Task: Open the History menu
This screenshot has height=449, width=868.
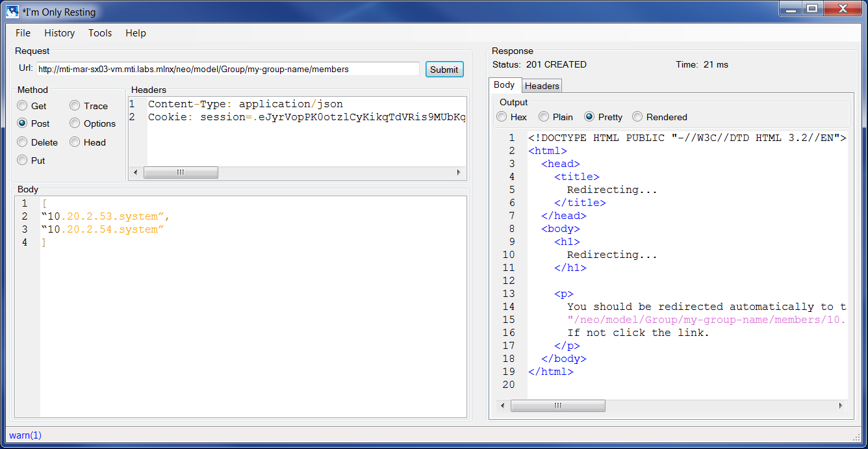Action: pyautogui.click(x=59, y=32)
